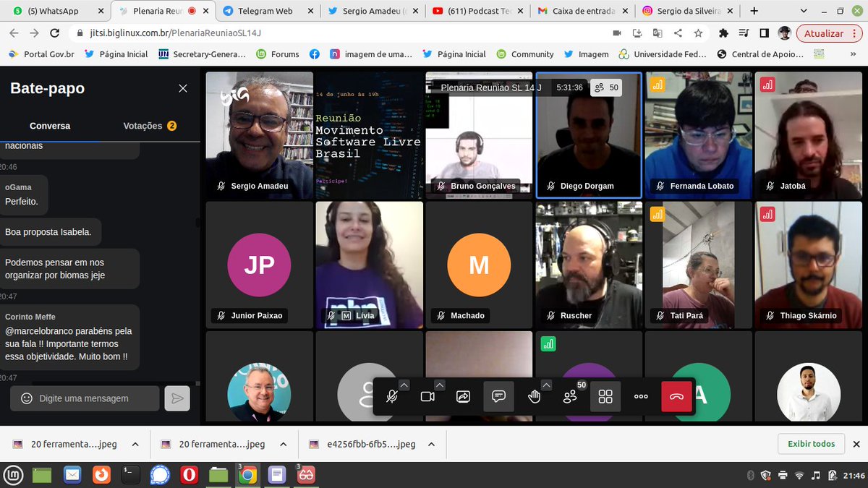Open the Linux Mint start menu

[x=14, y=475]
